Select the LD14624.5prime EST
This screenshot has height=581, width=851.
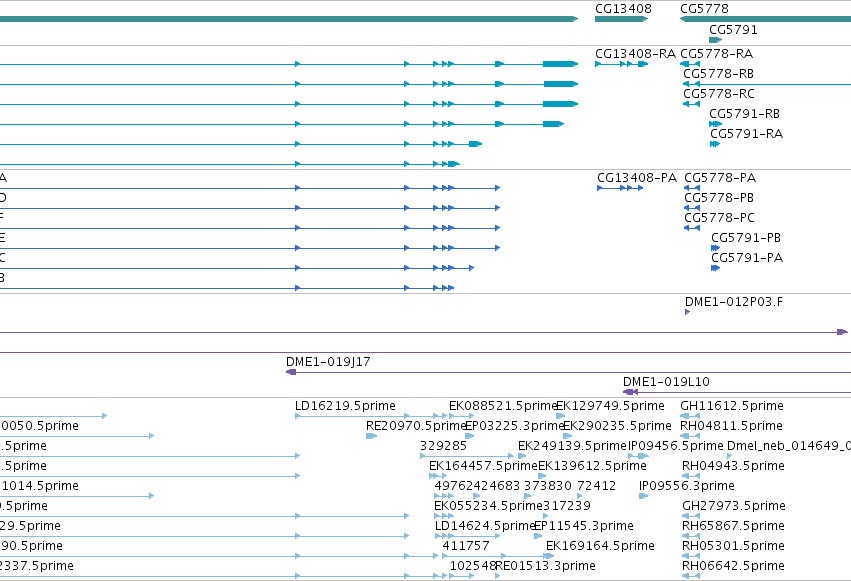click(467, 537)
